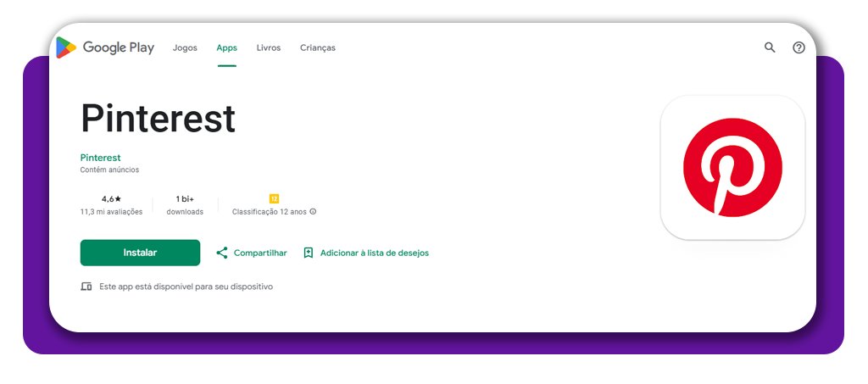Open search with the magnifying glass icon
The height and width of the screenshot is (384, 868).
click(x=770, y=47)
